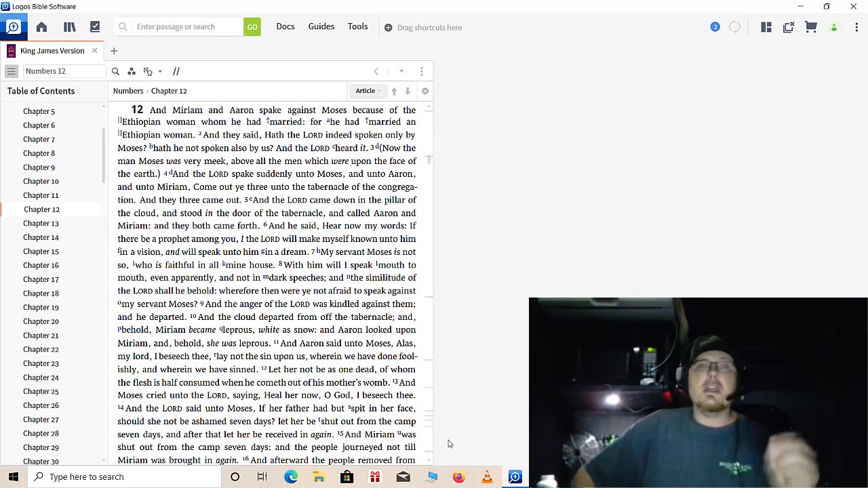Select Chapter 24 in table of contents
The width and height of the screenshot is (868, 488).
[x=41, y=378]
